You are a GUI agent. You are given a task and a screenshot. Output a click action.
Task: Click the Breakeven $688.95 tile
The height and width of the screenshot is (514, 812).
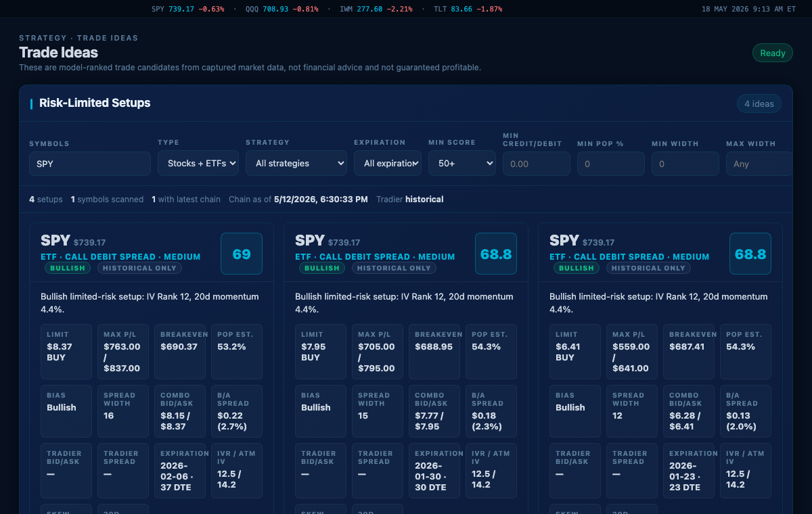434,352
